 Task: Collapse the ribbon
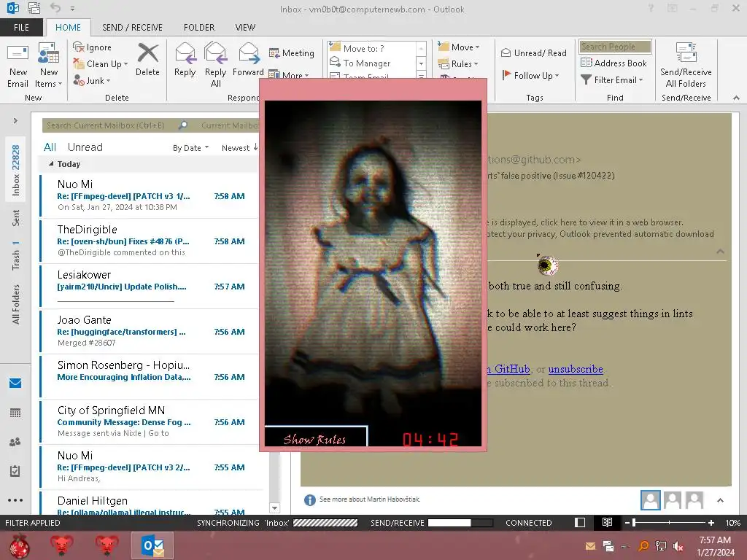pyautogui.click(x=736, y=98)
